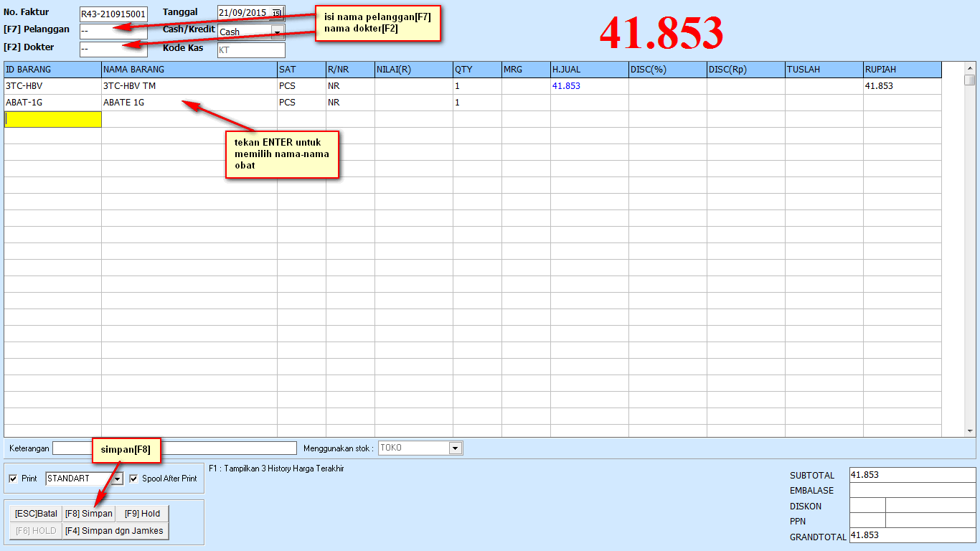Toggle the Print checkbox
This screenshot has width=980, height=551.
[x=13, y=479]
